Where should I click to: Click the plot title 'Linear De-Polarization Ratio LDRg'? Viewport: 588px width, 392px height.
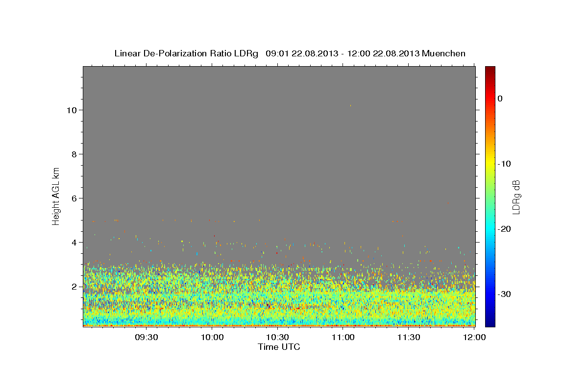pos(186,53)
